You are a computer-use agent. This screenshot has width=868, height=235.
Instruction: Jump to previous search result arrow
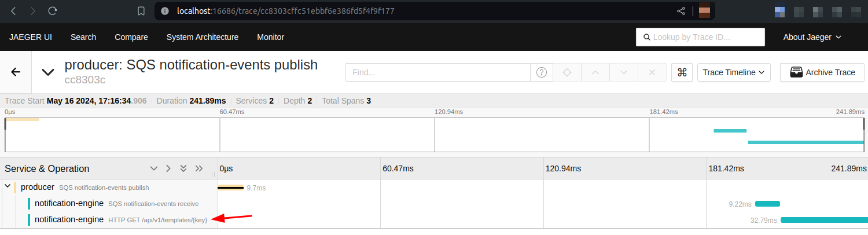[595, 72]
